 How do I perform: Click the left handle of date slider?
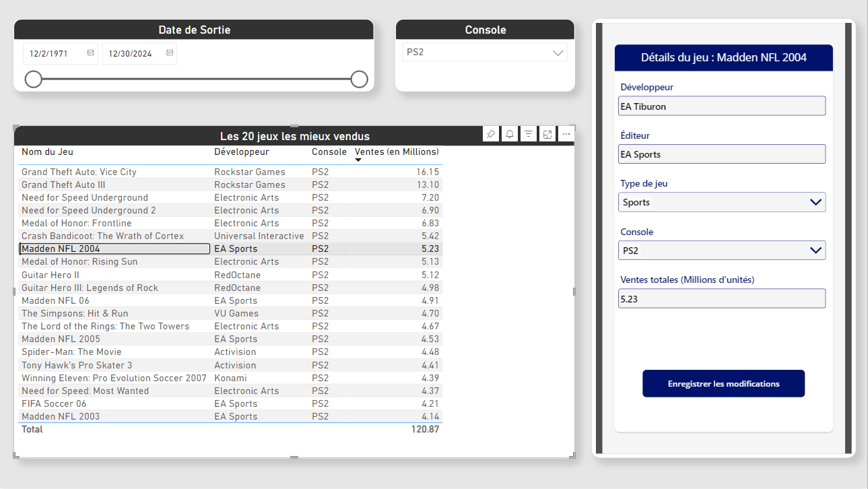click(34, 79)
